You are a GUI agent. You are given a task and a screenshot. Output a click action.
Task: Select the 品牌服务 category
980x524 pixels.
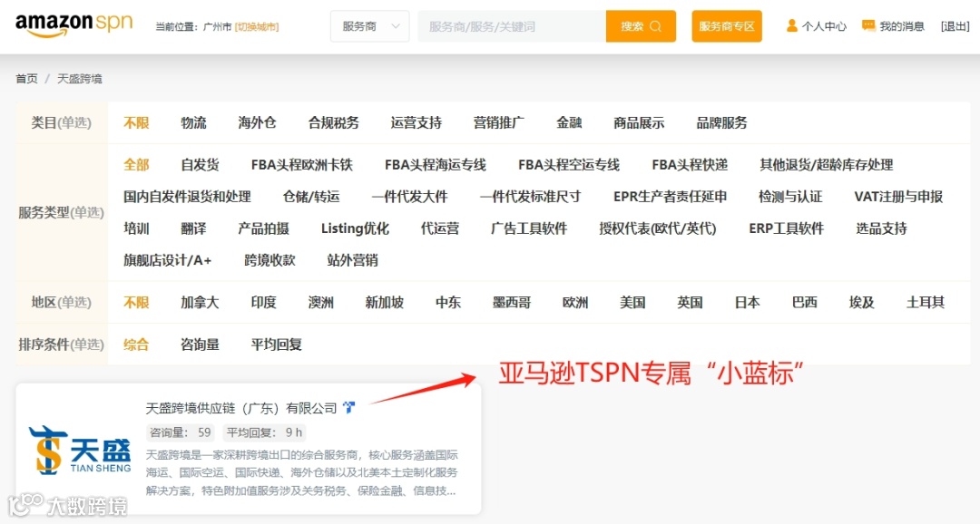point(722,123)
